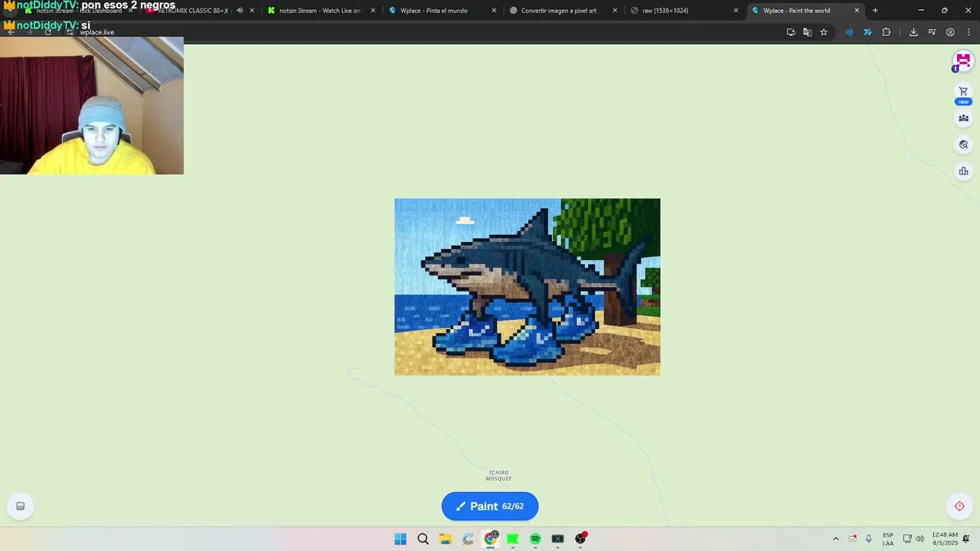Open a new browser tab

point(875,11)
